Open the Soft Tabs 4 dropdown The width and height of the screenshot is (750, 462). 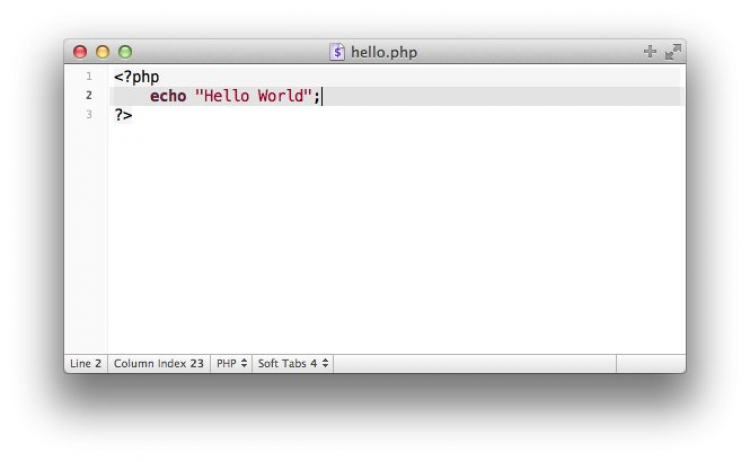coord(293,364)
